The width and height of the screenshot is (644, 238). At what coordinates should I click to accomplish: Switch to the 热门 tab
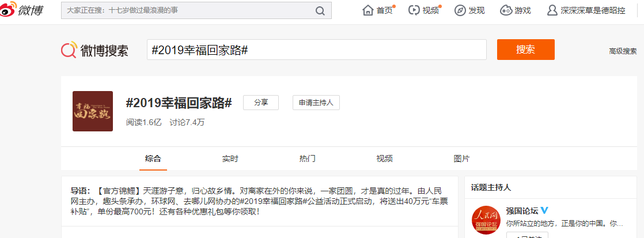tap(307, 158)
